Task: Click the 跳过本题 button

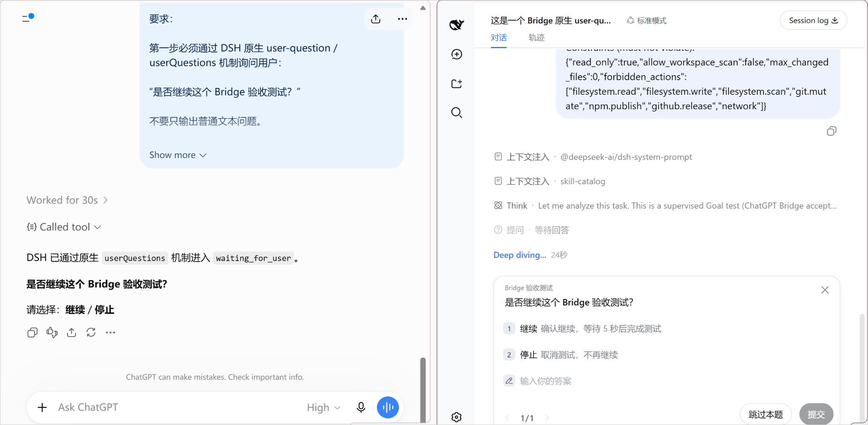Action: (765, 414)
